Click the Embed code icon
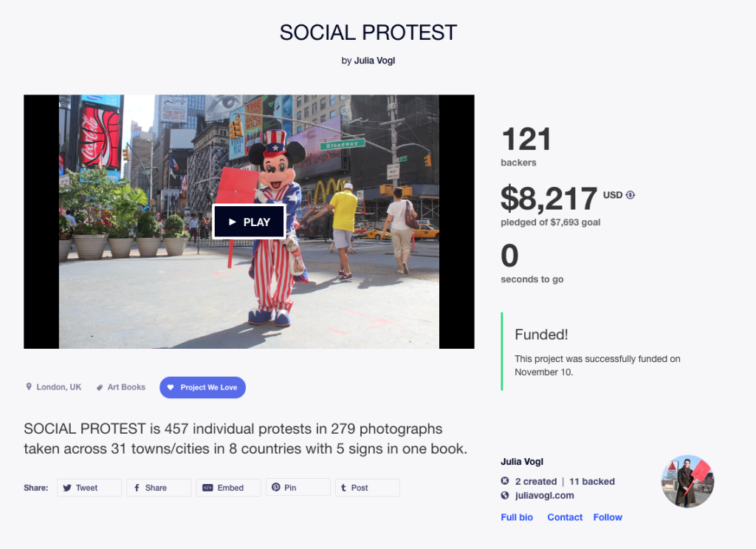Screen dimensions: 756x549 click(207, 488)
